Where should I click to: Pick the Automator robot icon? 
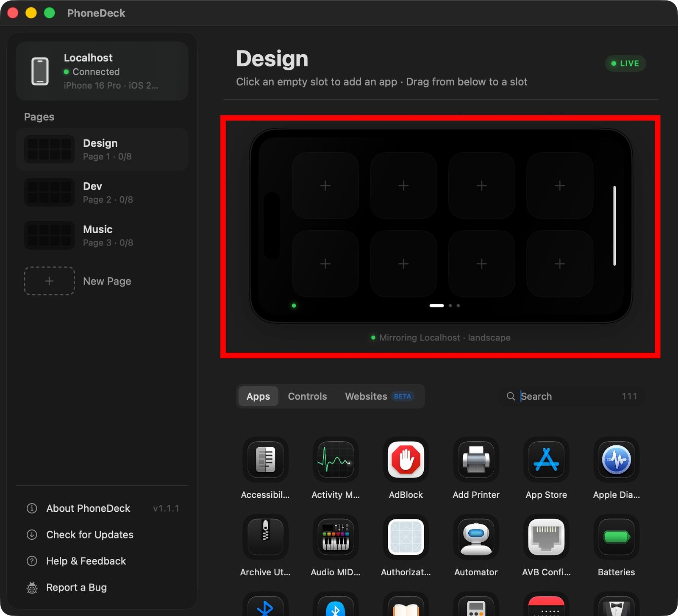point(476,537)
